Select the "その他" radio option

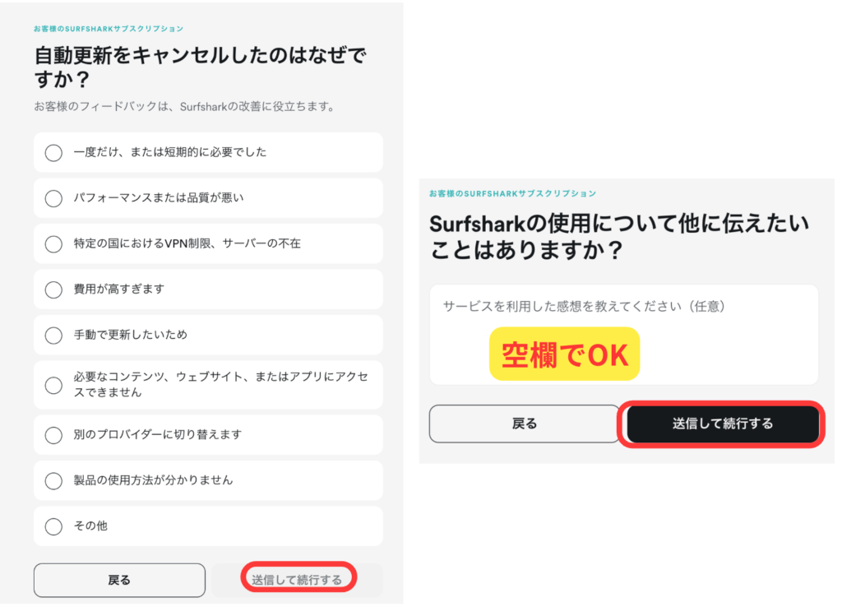54,526
